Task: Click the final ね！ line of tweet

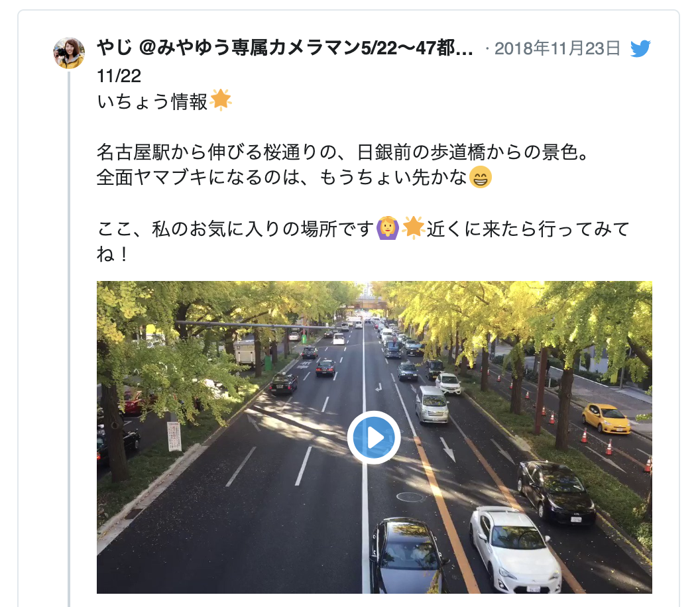Action: pos(113,254)
